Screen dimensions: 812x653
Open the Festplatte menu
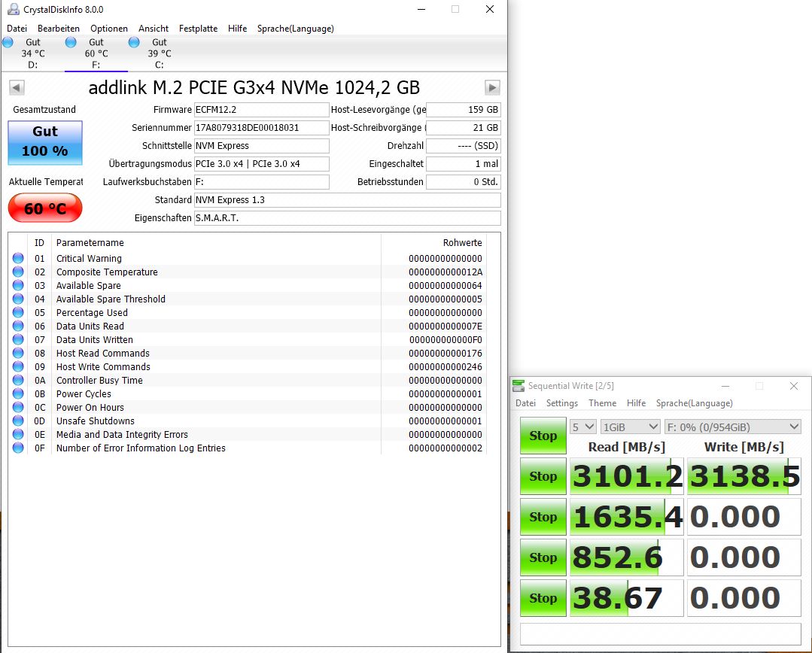199,29
